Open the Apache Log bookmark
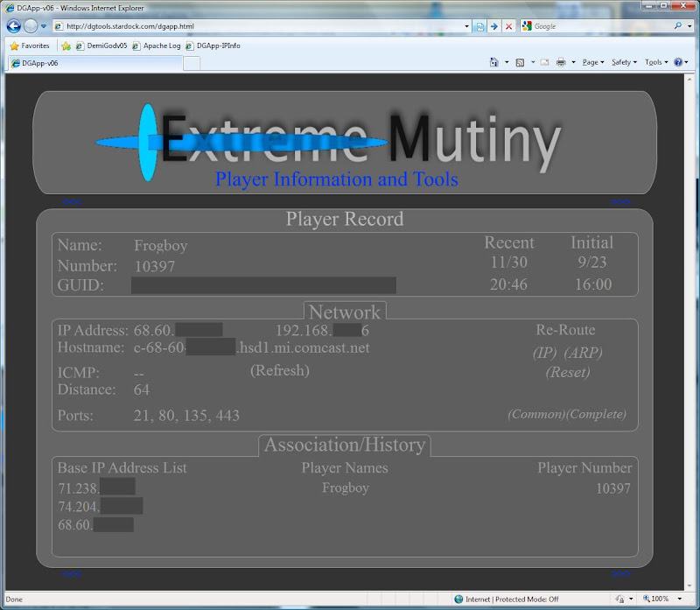Viewport: 700px width, 610px height. click(x=157, y=46)
